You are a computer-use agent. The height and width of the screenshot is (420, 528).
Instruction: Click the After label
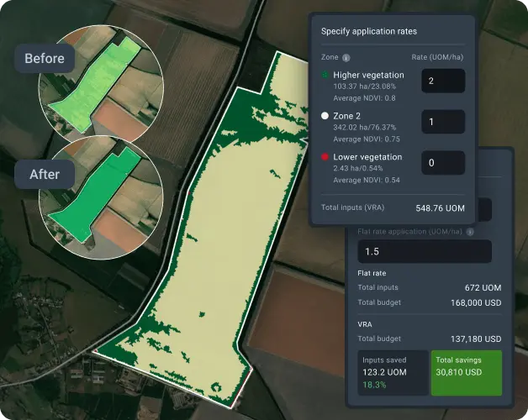pyautogui.click(x=45, y=176)
